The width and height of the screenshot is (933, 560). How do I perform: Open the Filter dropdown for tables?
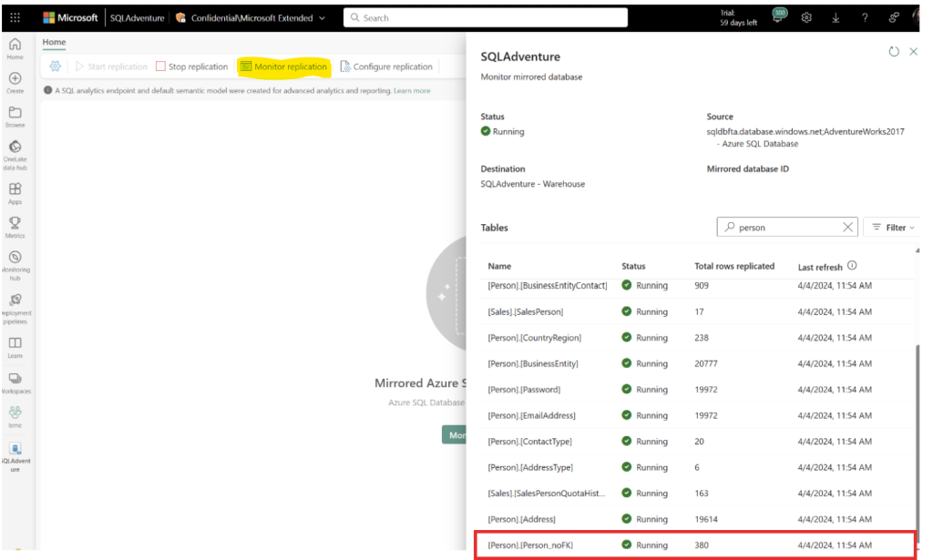(893, 227)
